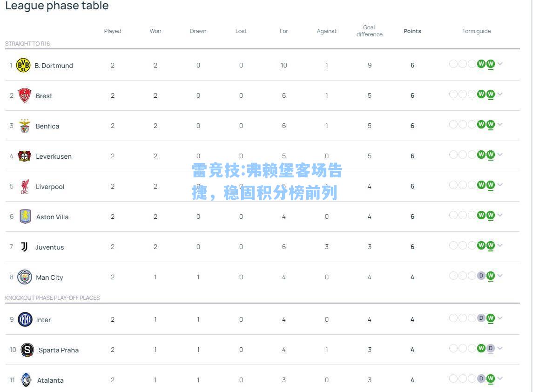Expand Aston Villa form guide chevron
Image resolution: width=533 pixels, height=392 pixels.
500,215
